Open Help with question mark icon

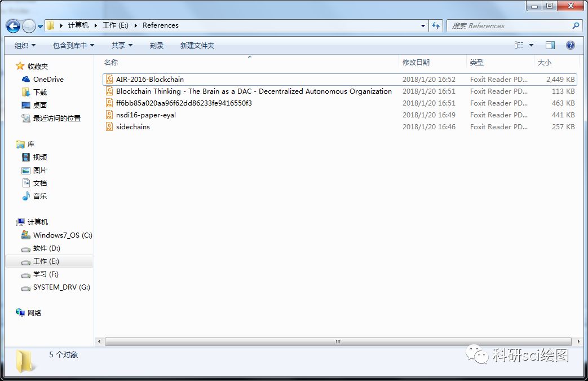[570, 45]
